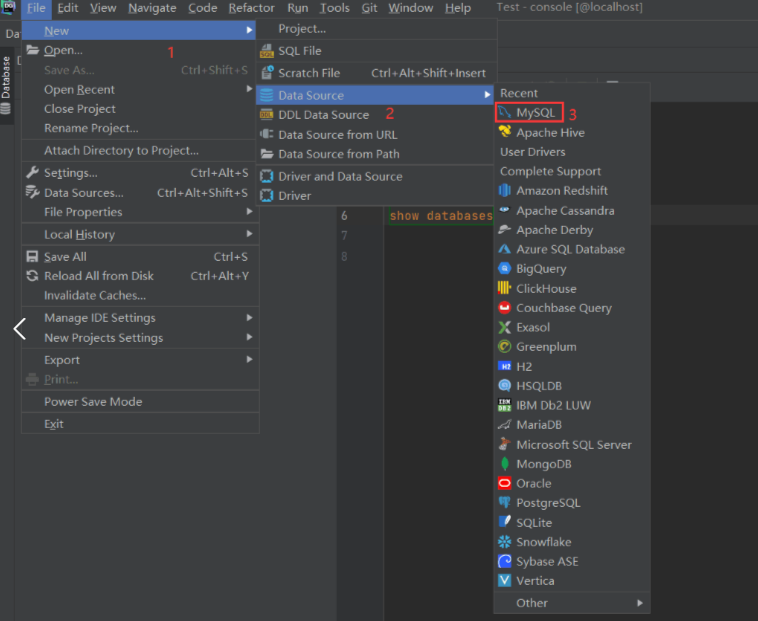The width and height of the screenshot is (758, 621).
Task: Open the Code menu
Action: [203, 8]
